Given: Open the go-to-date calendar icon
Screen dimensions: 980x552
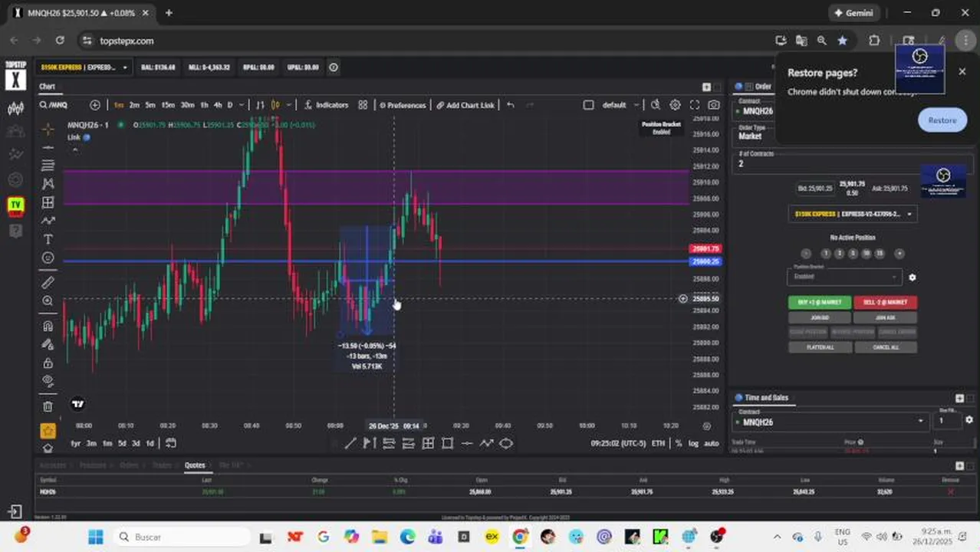Looking at the screenshot, I should pos(171,443).
